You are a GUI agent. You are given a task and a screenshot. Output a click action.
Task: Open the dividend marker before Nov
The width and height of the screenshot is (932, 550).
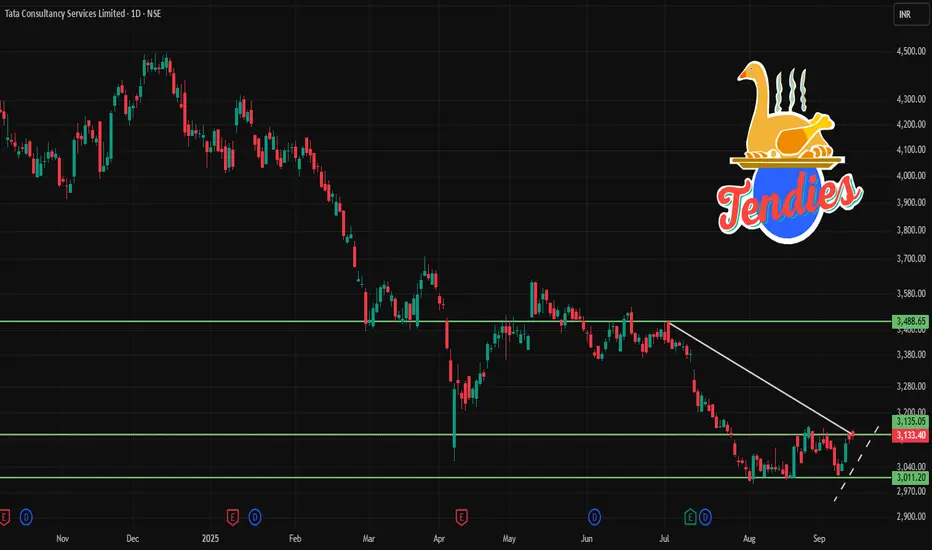pyautogui.click(x=26, y=517)
